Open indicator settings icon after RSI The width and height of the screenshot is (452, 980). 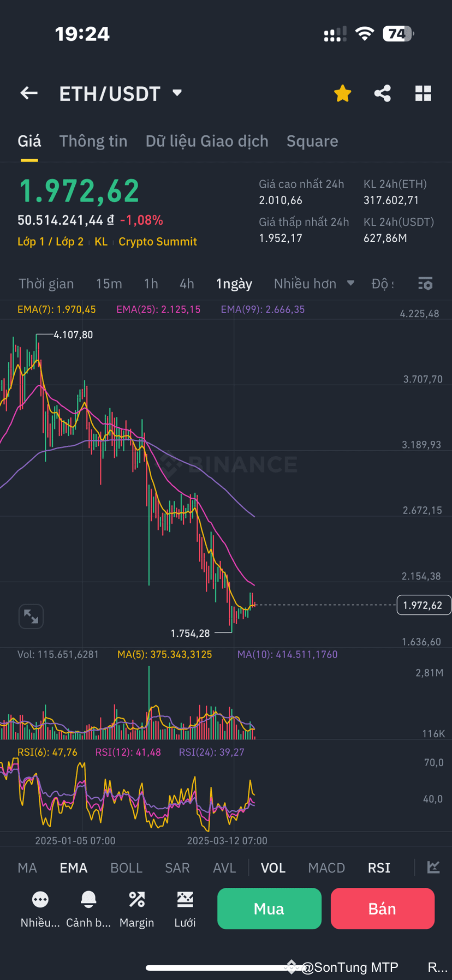[x=433, y=867]
